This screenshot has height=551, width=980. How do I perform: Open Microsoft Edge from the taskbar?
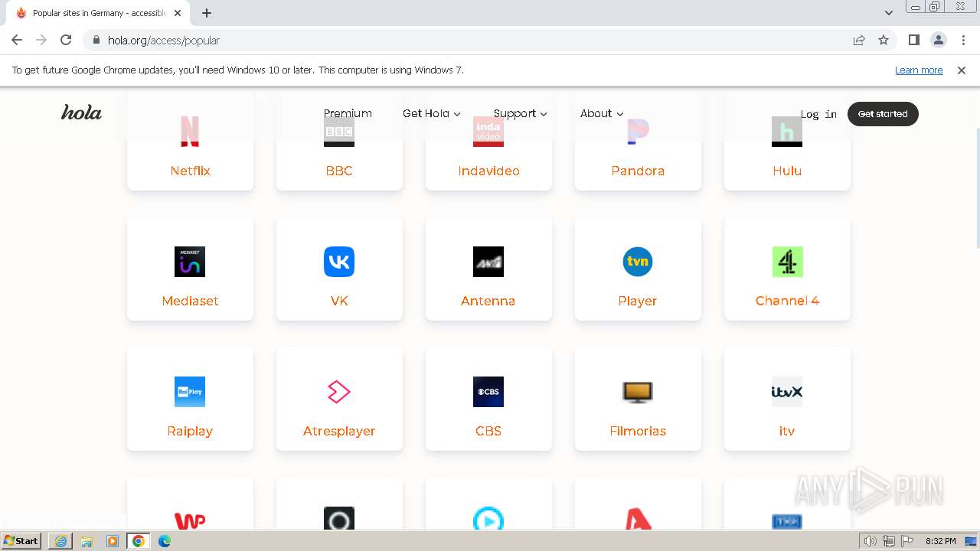coord(165,541)
